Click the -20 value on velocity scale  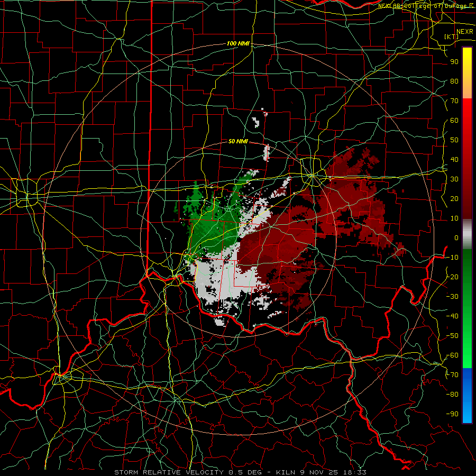coord(452,277)
